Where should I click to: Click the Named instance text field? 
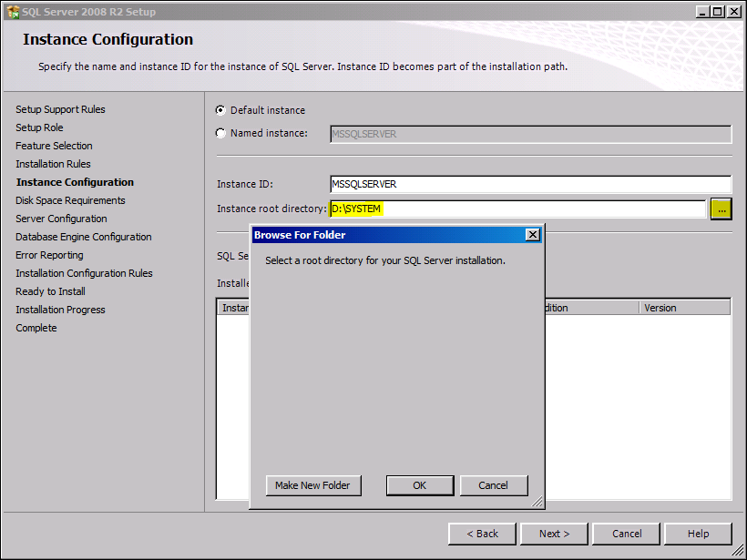(x=531, y=134)
